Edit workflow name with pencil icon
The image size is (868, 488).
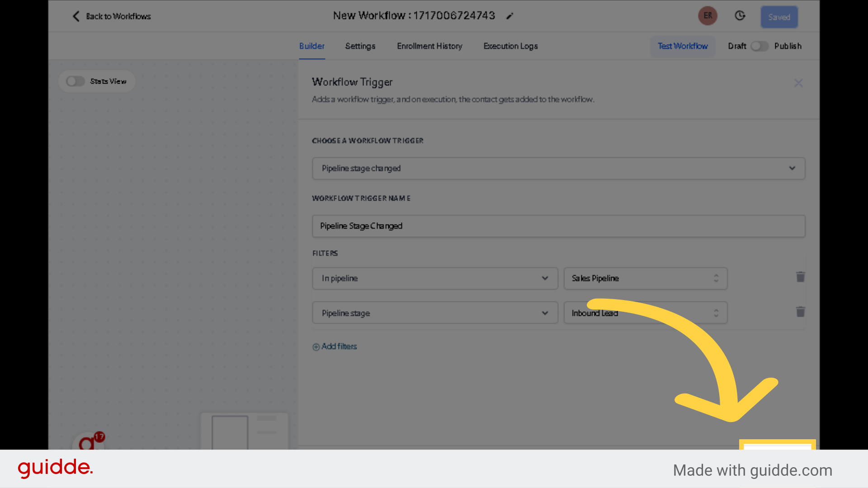pos(509,16)
